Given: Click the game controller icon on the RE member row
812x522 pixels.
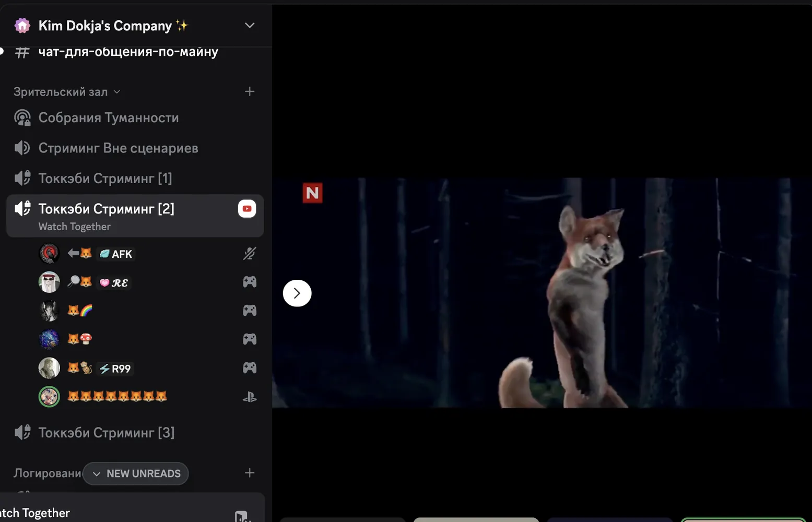Looking at the screenshot, I should [250, 282].
